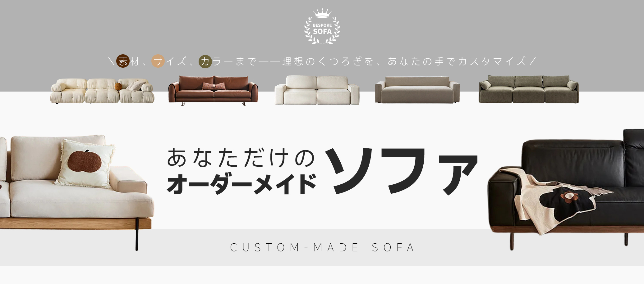Click the あなただけの headline text

click(241, 158)
